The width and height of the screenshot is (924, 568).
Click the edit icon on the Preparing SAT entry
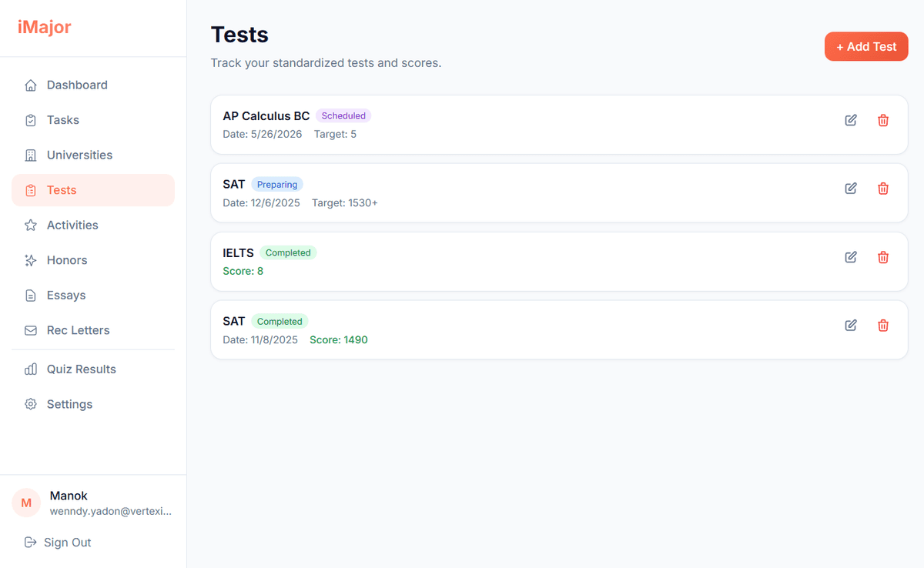850,188
